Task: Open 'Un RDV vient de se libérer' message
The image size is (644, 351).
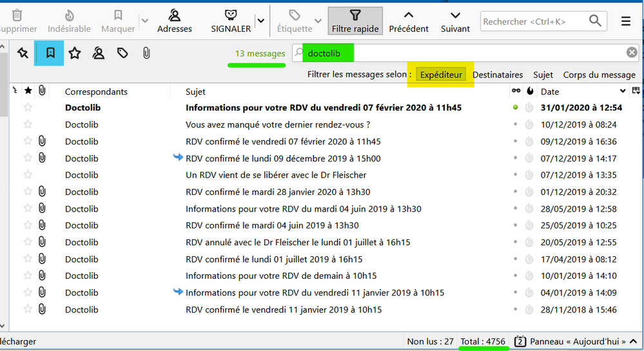Action: [276, 175]
